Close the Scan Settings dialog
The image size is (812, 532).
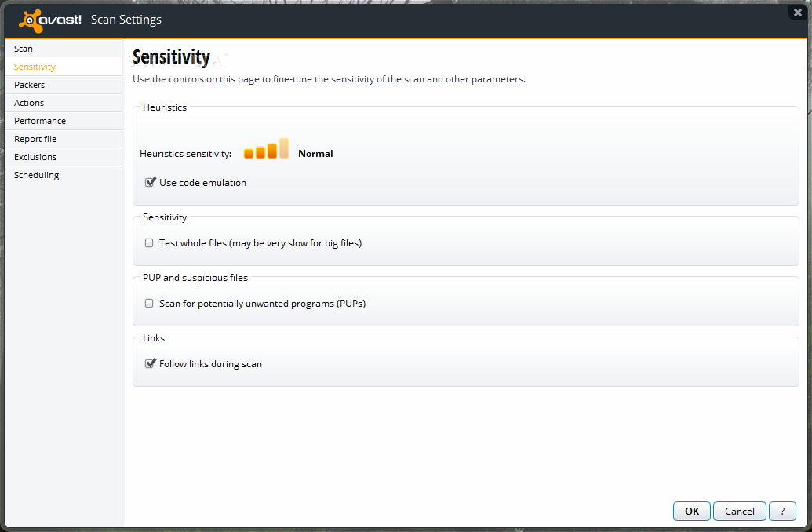pos(798,13)
